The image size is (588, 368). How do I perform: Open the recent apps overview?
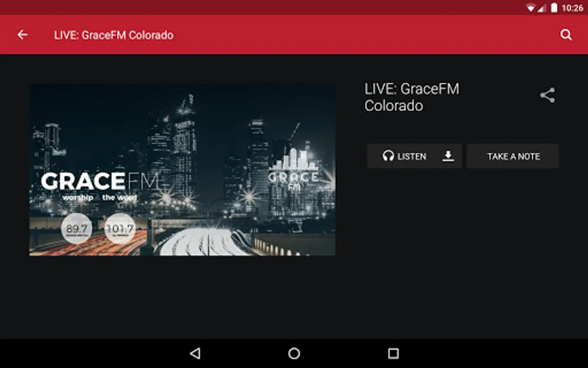393,353
